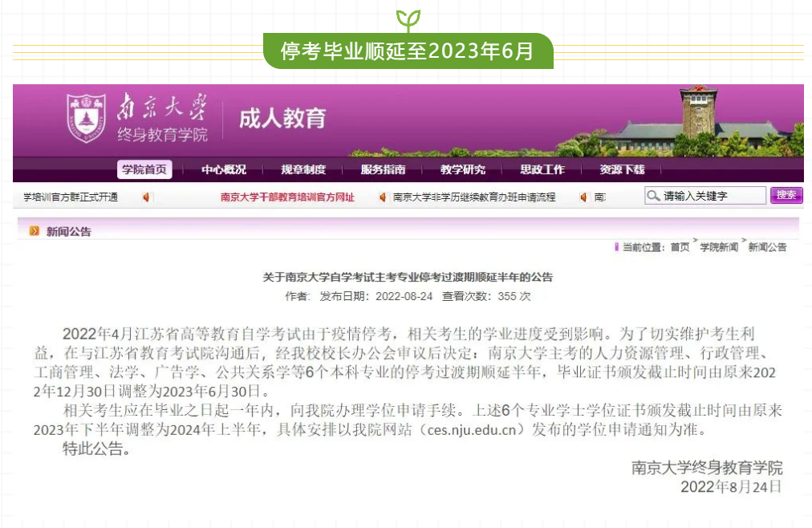This screenshot has width=812, height=528.
Task: Click the 新闻公告 breadcrumb link
Action: coord(767,247)
